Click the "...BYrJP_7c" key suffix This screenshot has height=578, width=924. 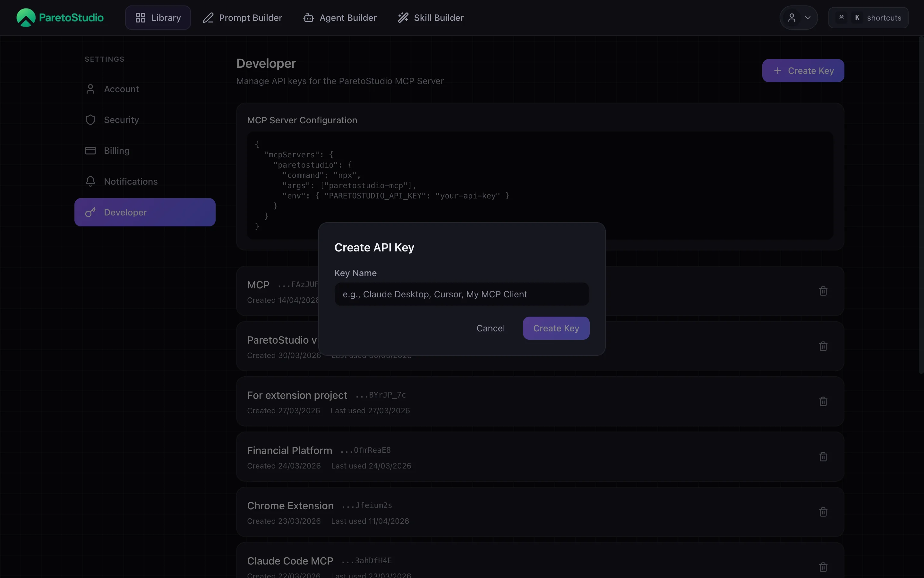tap(381, 395)
